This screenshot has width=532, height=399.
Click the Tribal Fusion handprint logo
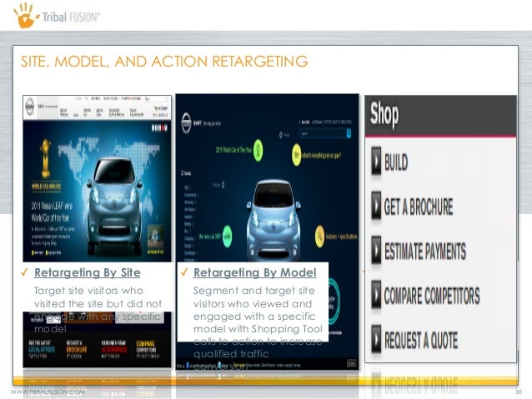(25, 16)
